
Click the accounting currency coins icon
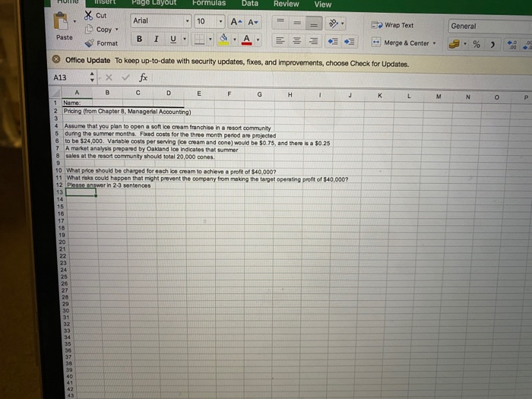coord(454,44)
